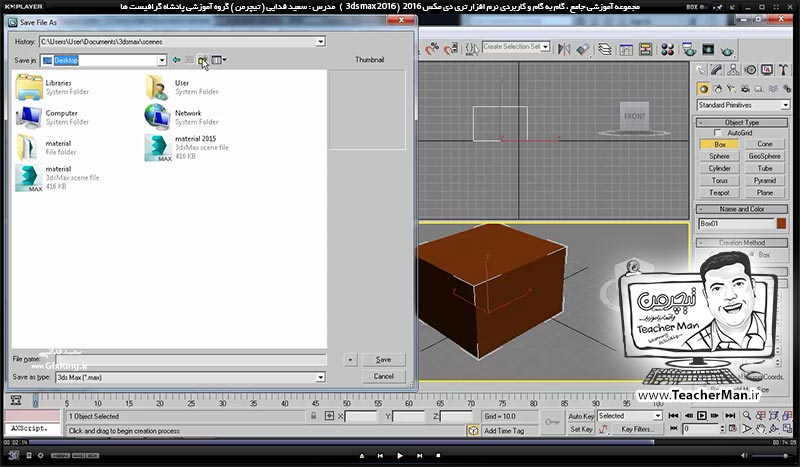Click the GeoSphere primitive button
Screen dimensions: 800x467
764,156
